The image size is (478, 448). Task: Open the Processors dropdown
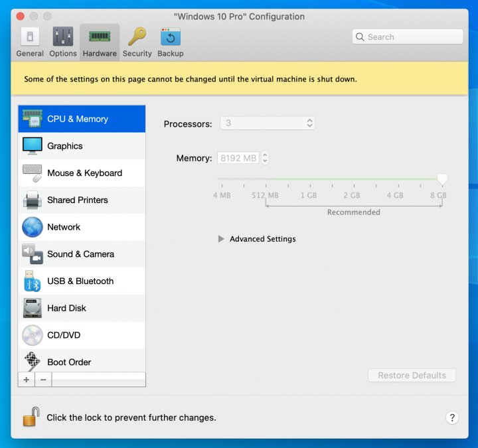coord(268,123)
